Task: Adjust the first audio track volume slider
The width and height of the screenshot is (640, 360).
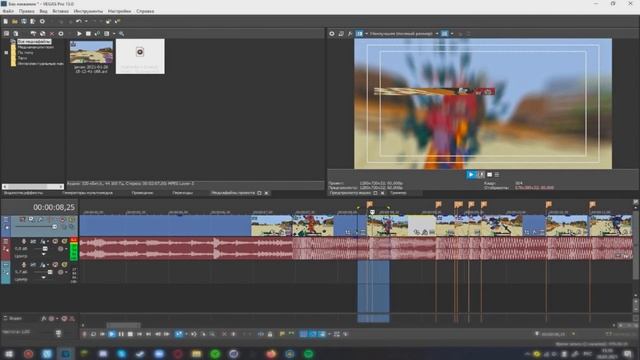Action: (x=45, y=249)
